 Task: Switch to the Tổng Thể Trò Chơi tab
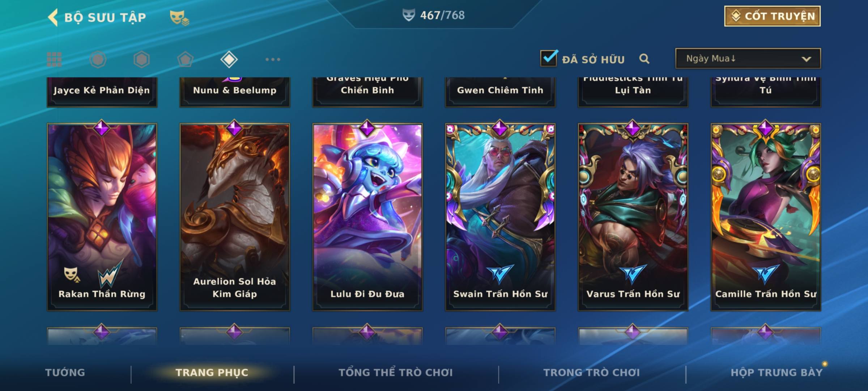click(x=396, y=372)
